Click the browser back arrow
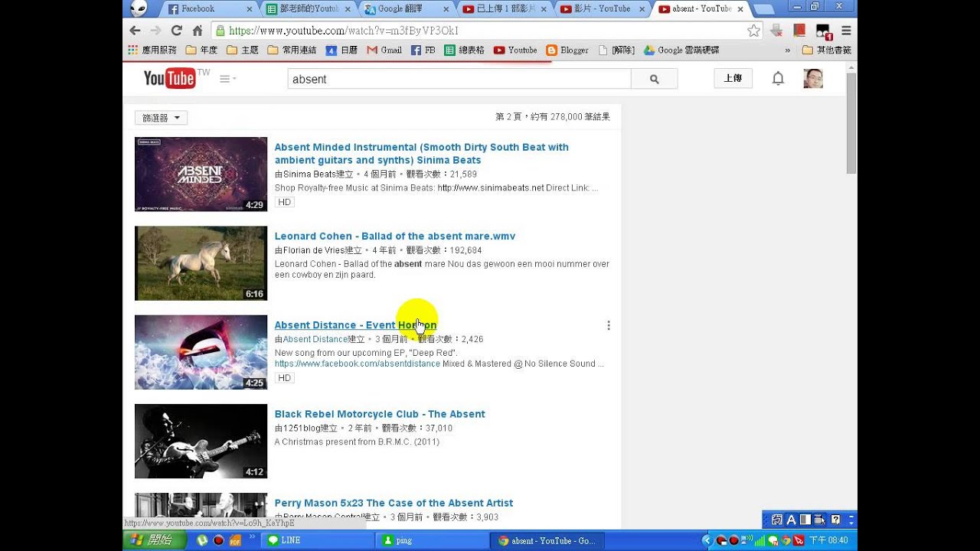 pos(135,31)
